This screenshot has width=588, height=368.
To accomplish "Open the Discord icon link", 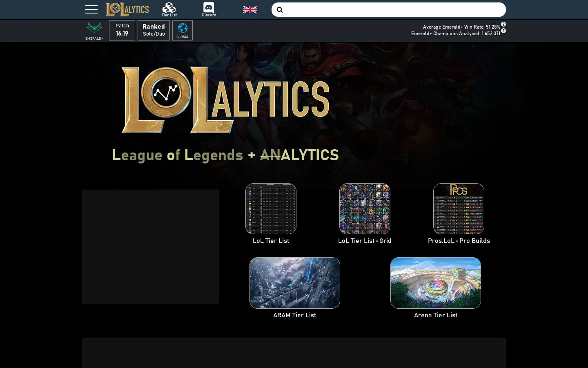I will 209,9.
